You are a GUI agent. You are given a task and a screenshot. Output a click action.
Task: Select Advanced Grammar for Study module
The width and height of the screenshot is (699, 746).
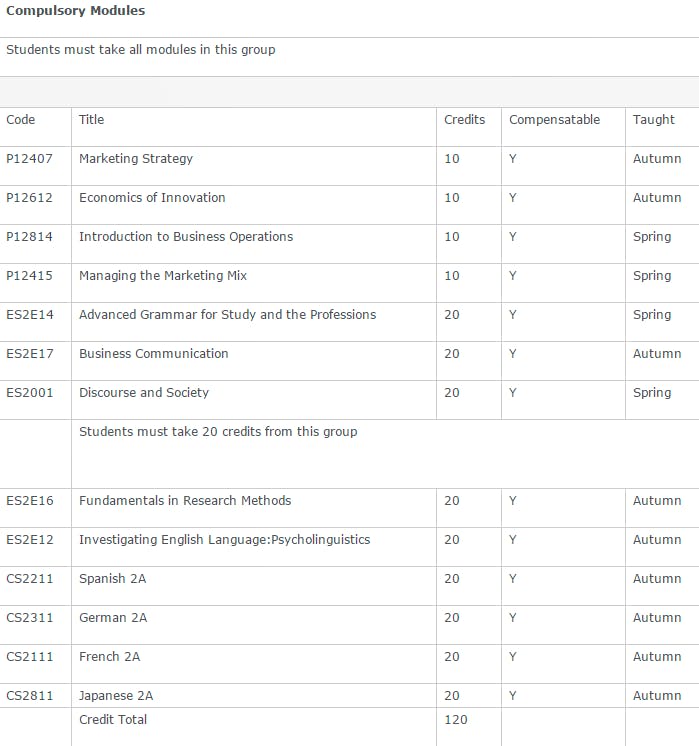227,314
